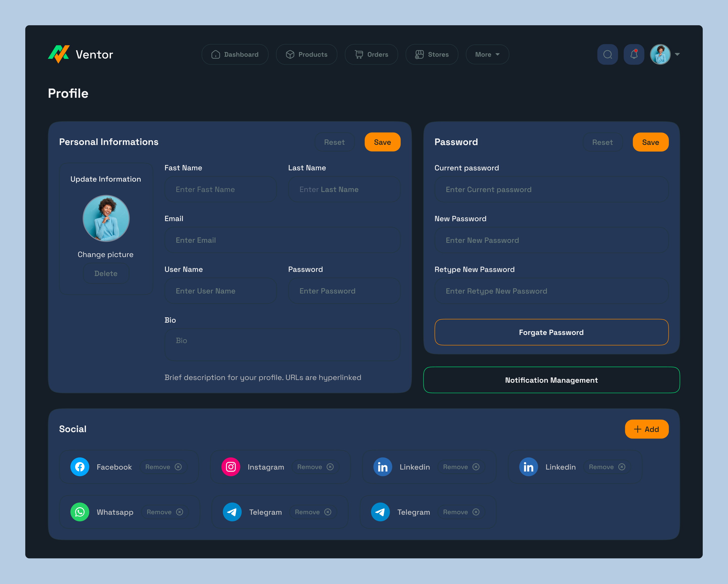Click the Enter Email input field
The height and width of the screenshot is (584, 728).
[282, 240]
